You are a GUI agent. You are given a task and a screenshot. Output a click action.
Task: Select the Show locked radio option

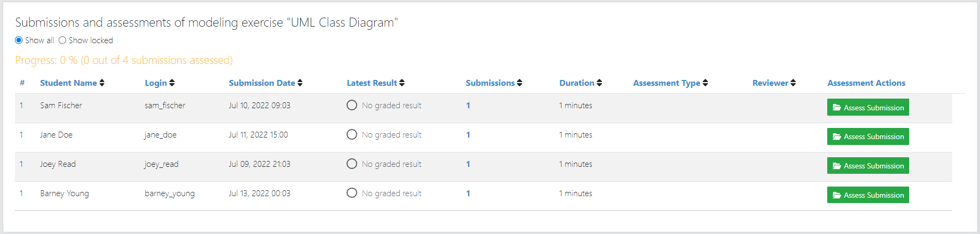(x=62, y=41)
